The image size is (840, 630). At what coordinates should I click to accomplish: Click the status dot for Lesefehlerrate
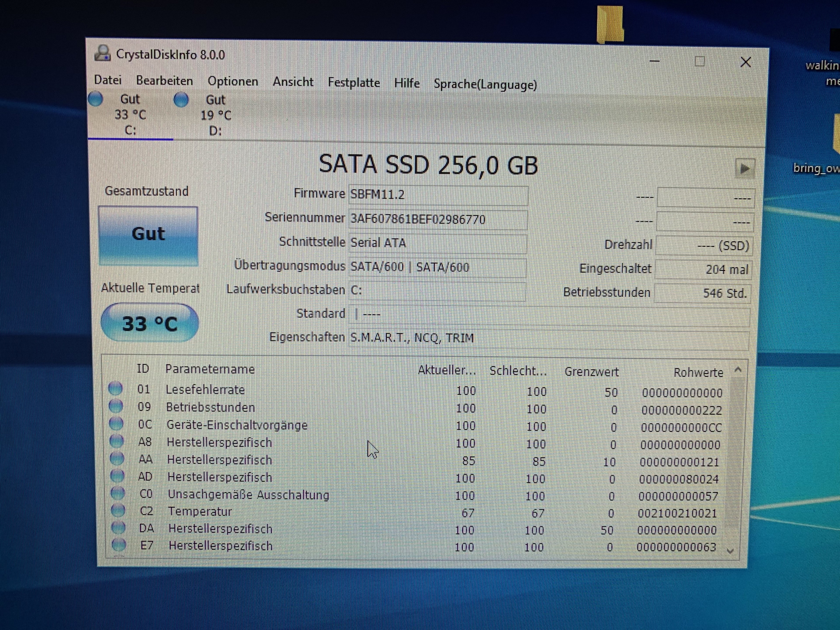point(115,388)
